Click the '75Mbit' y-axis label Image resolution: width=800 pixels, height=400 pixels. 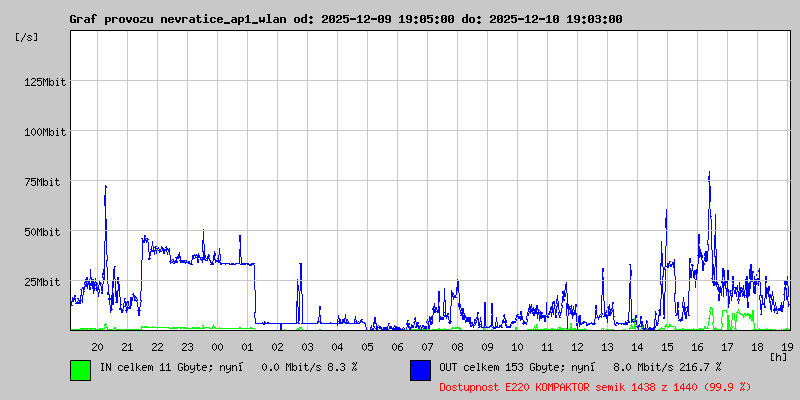tap(42, 182)
